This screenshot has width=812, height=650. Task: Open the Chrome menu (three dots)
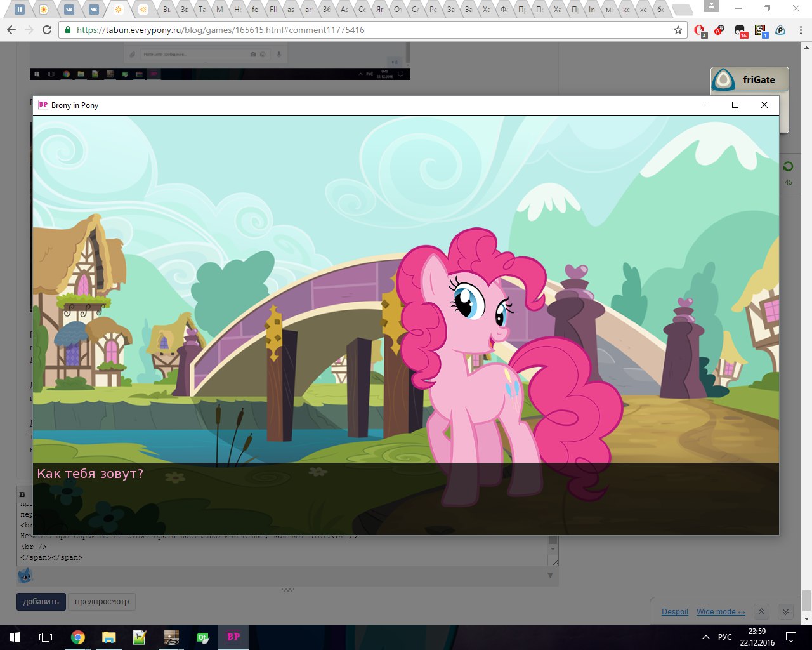800,30
